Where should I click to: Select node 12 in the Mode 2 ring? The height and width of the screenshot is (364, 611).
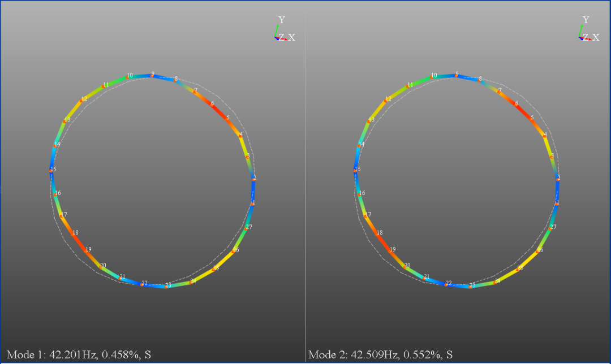(386, 101)
